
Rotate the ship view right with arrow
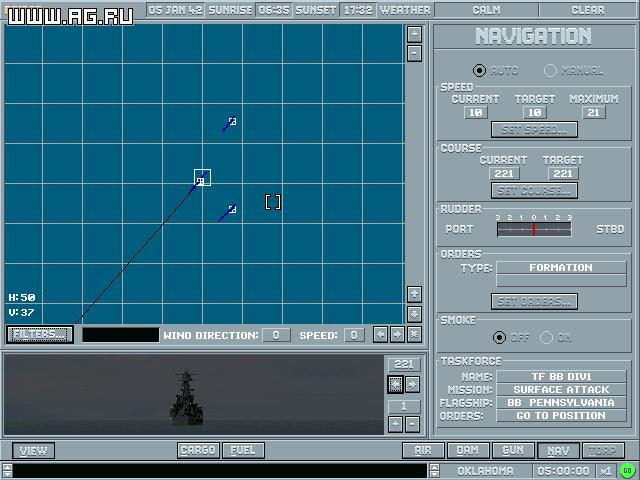(412, 384)
